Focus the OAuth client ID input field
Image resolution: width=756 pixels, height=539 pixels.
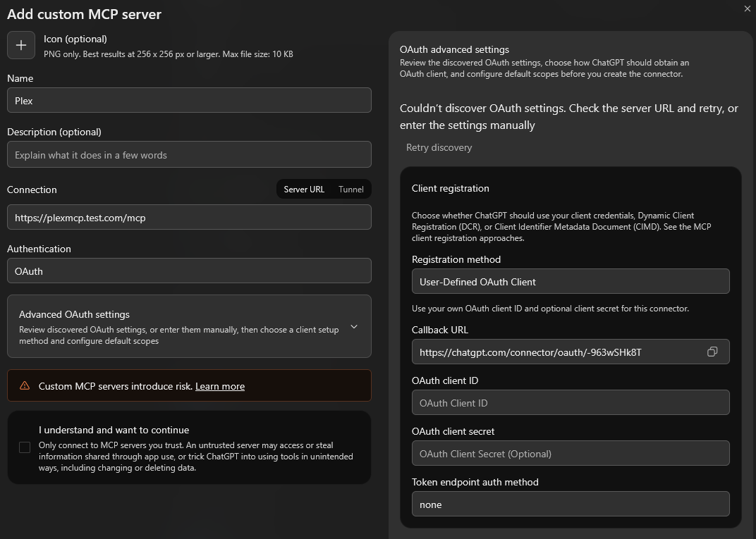[571, 403]
